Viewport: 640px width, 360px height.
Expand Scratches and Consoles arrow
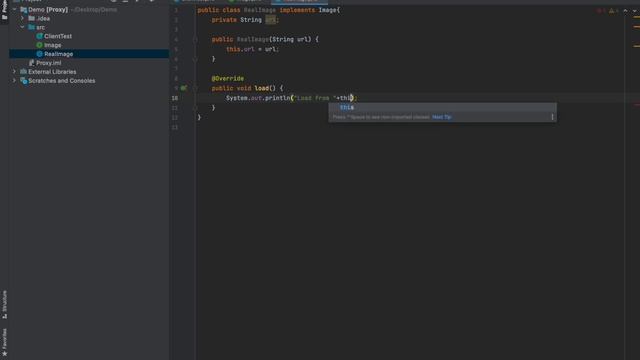(15, 81)
